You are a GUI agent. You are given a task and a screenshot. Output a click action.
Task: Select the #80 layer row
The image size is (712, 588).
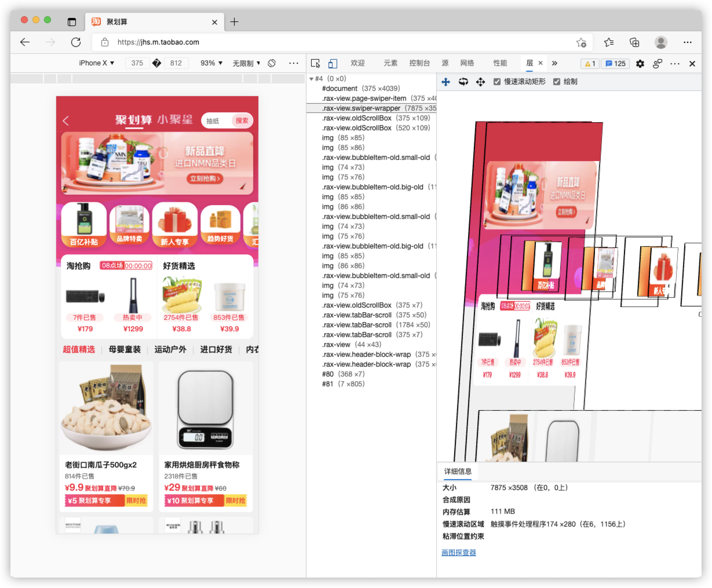[371, 374]
